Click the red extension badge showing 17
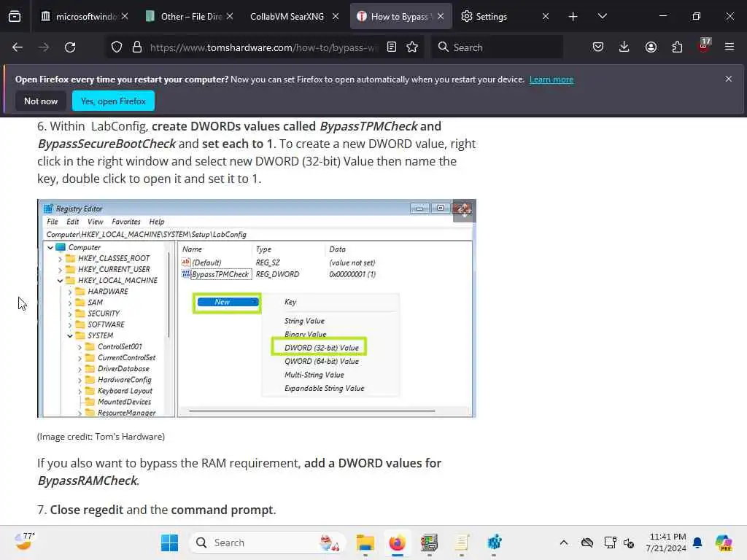The image size is (747, 560). [704, 46]
